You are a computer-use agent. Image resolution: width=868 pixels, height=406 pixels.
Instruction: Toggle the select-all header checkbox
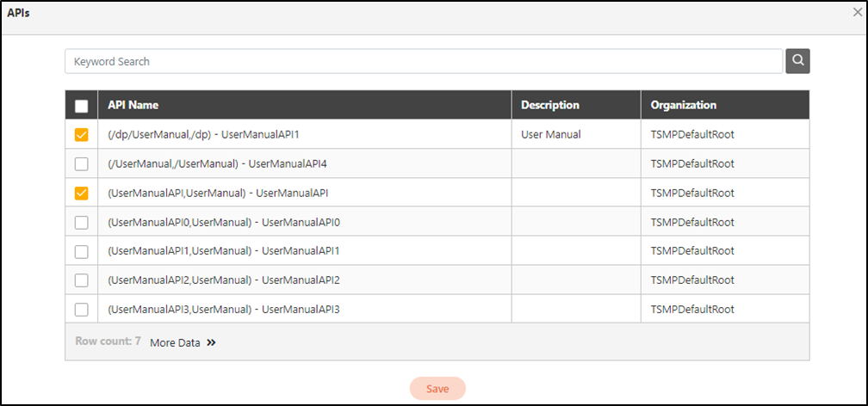tap(82, 106)
